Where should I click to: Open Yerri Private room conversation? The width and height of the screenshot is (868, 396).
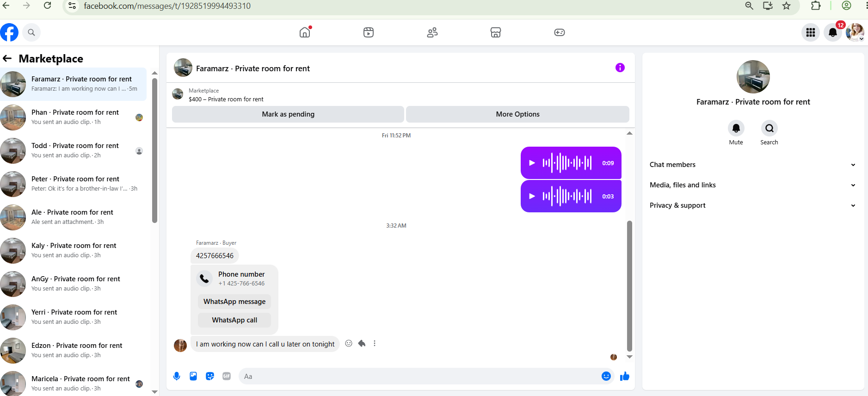[73, 317]
